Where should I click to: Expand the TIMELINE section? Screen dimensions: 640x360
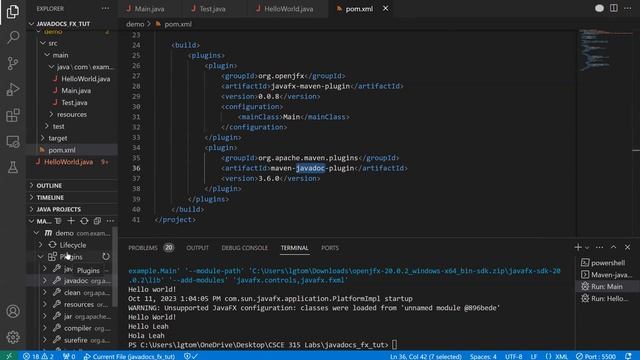[50, 197]
